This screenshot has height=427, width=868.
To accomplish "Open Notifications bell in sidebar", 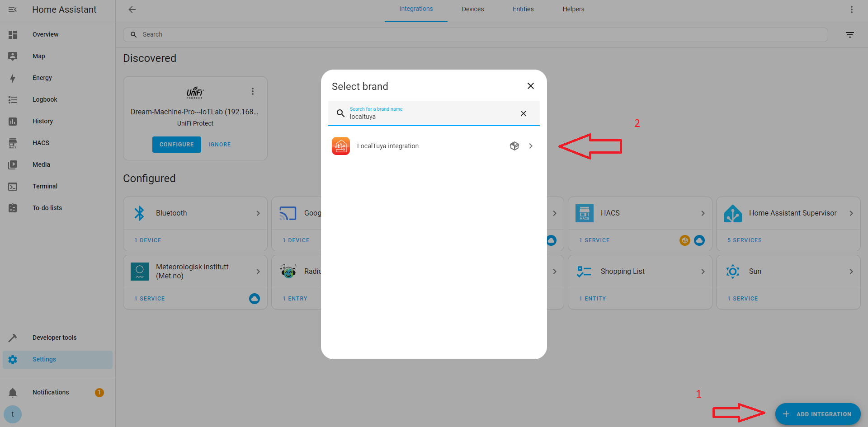I will tap(13, 392).
